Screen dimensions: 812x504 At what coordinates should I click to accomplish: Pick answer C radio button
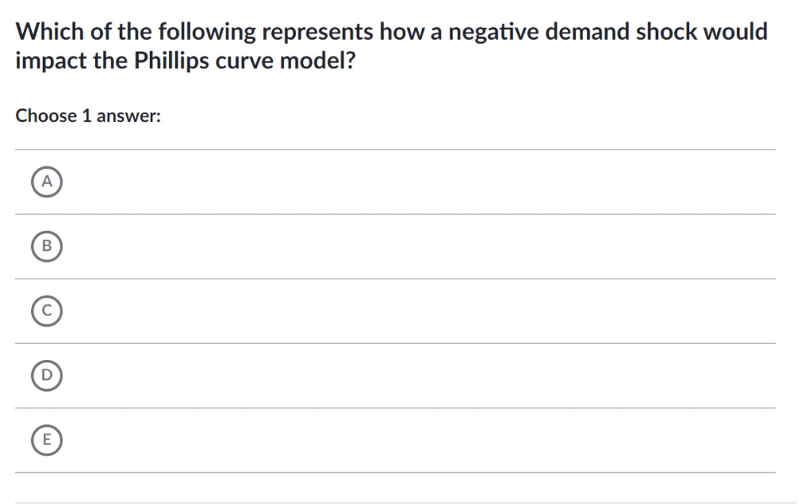click(x=47, y=311)
